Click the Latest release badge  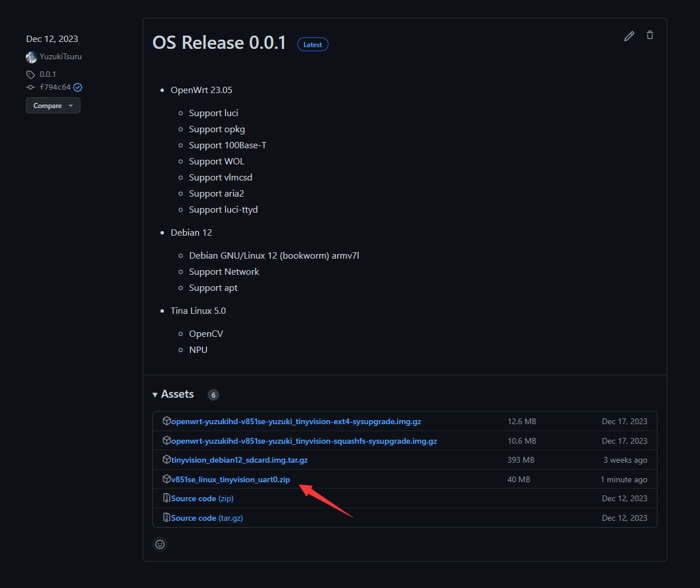[x=312, y=45]
